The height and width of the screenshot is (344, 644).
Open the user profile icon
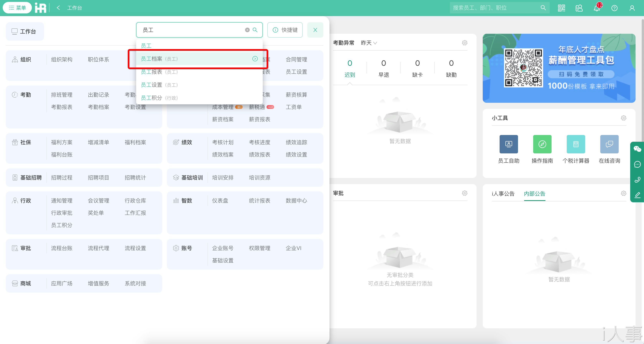[x=632, y=8]
